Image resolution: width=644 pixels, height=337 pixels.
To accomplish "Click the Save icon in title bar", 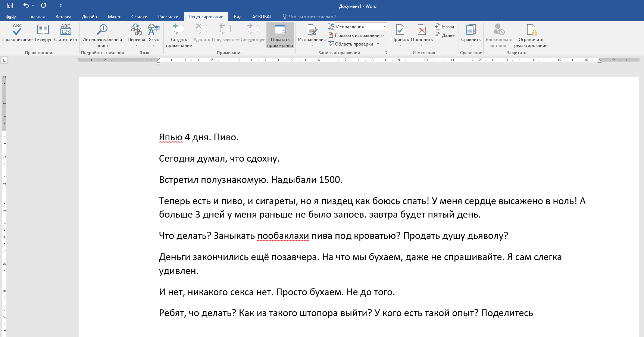I will (10, 6).
